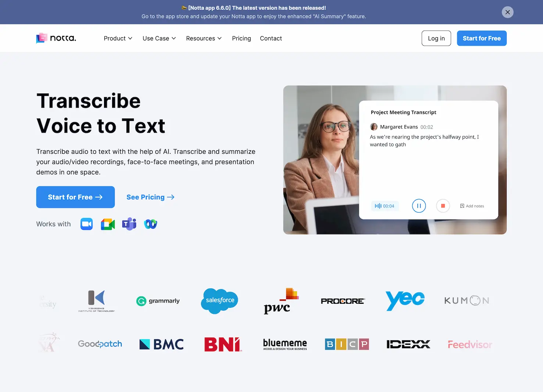Open the Use Case dropdown
The width and height of the screenshot is (543, 392).
coord(159,38)
